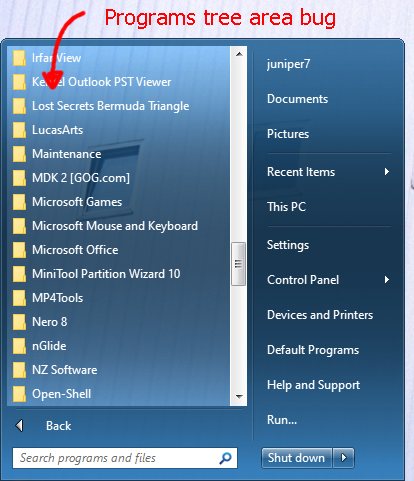The image size is (414, 481).
Task: Click the LucasArts folder icon
Action: 19,130
